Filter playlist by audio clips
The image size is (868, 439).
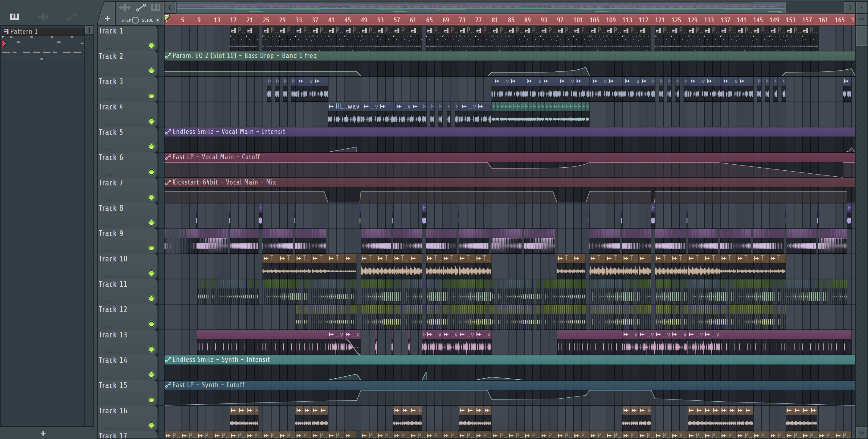pyautogui.click(x=124, y=7)
